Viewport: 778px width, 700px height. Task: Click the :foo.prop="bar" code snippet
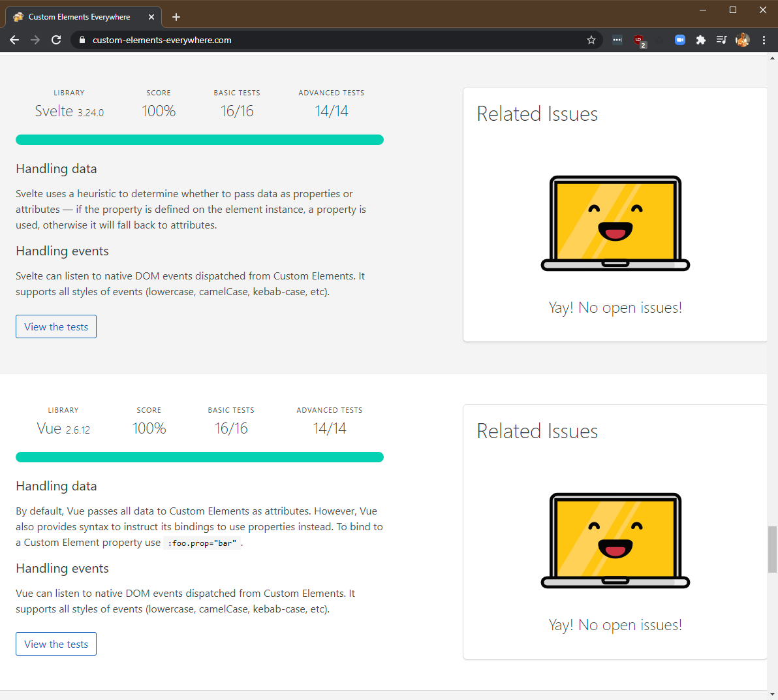click(x=202, y=543)
